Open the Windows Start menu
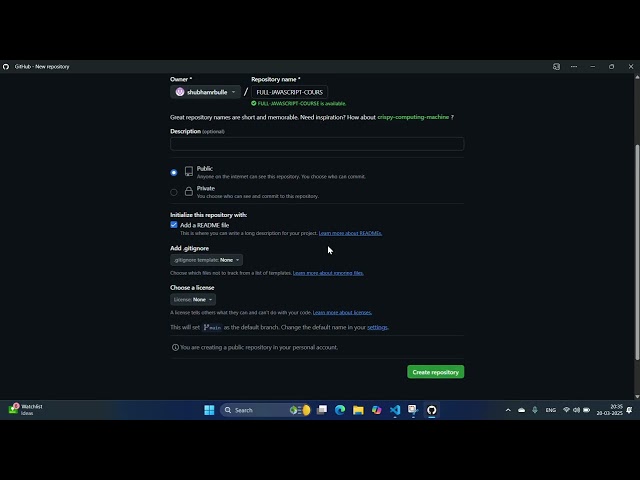 pos(209,410)
